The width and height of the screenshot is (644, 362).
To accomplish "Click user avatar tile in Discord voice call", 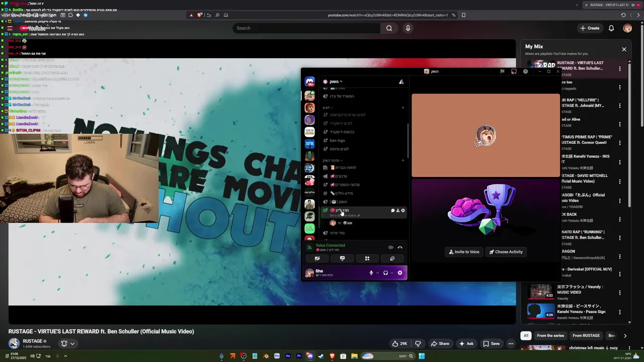I will click(x=486, y=136).
